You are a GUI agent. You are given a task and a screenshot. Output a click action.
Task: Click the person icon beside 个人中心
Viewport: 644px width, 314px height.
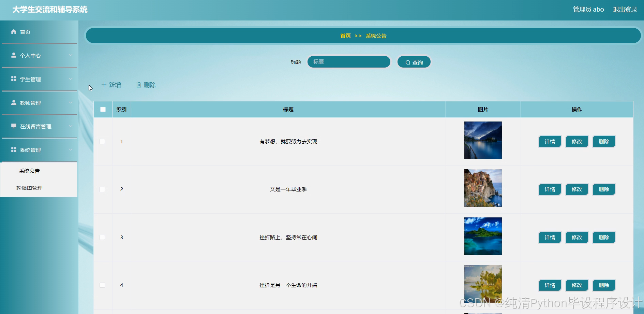pos(14,55)
